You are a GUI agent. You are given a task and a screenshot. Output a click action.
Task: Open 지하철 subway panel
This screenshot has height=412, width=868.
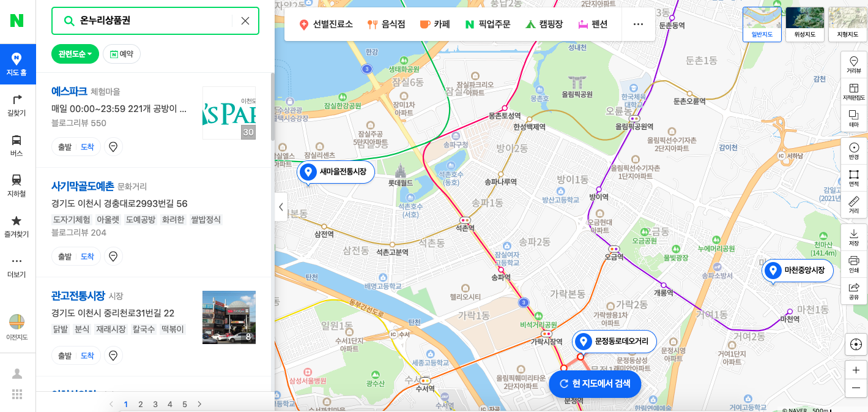17,186
